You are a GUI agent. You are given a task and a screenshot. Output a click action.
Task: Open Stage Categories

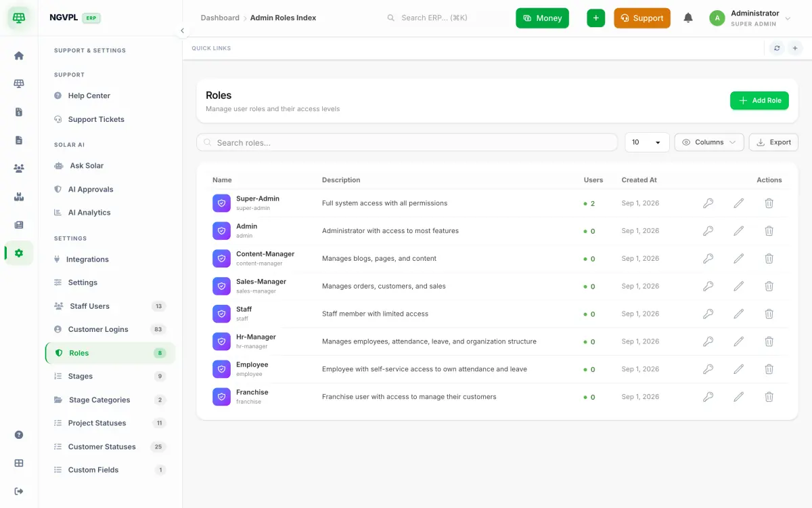tap(110, 400)
